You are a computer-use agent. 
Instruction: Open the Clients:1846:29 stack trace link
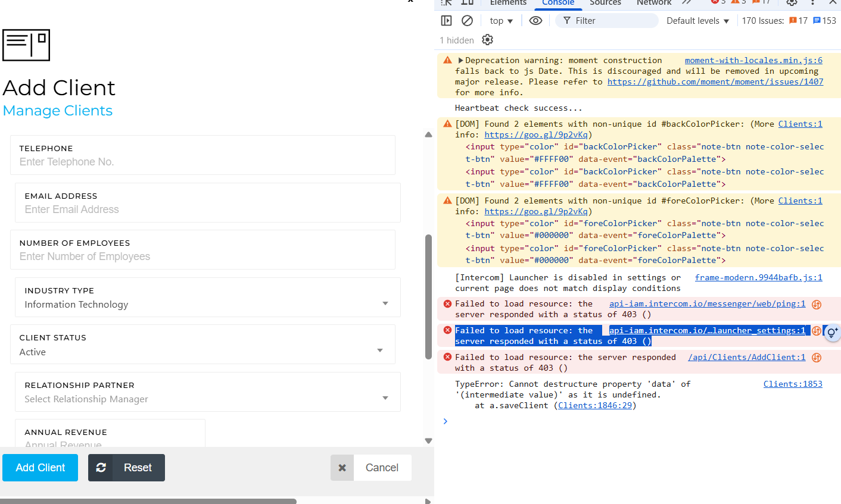(595, 406)
